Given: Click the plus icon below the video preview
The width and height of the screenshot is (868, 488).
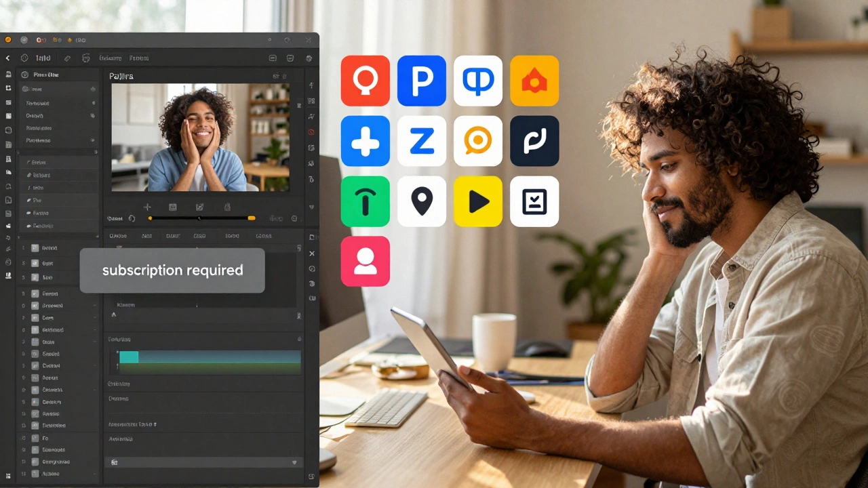Looking at the screenshot, I should tap(147, 207).
